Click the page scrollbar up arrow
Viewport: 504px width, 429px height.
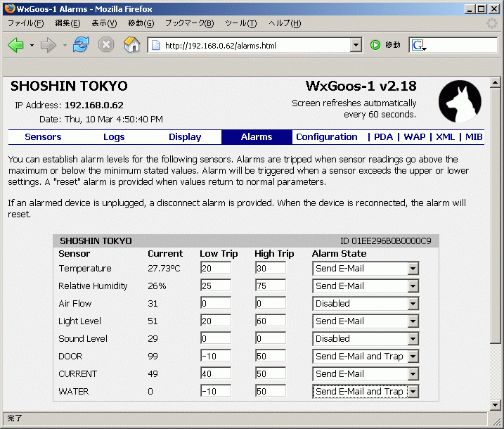click(x=496, y=82)
